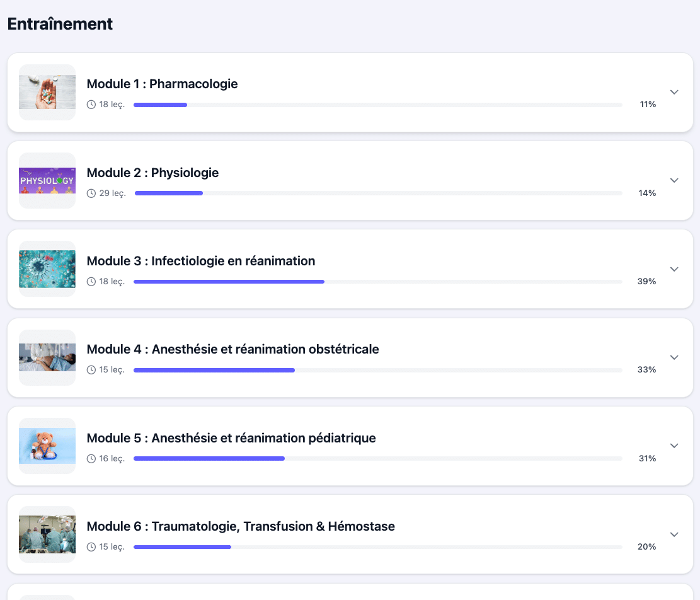The image size is (700, 600).
Task: Click the clock icon in Module 4 obstétricale
Action: click(x=91, y=370)
